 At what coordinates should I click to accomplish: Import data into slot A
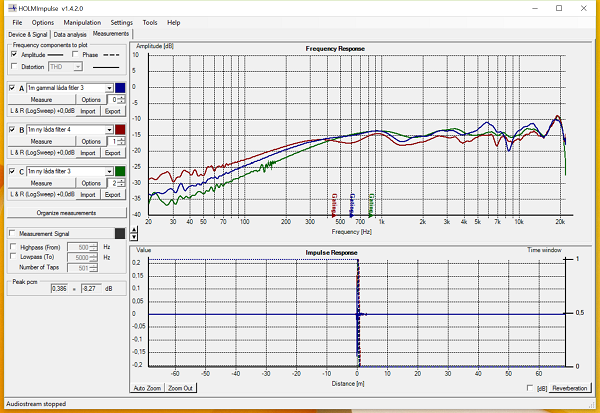tap(88, 111)
